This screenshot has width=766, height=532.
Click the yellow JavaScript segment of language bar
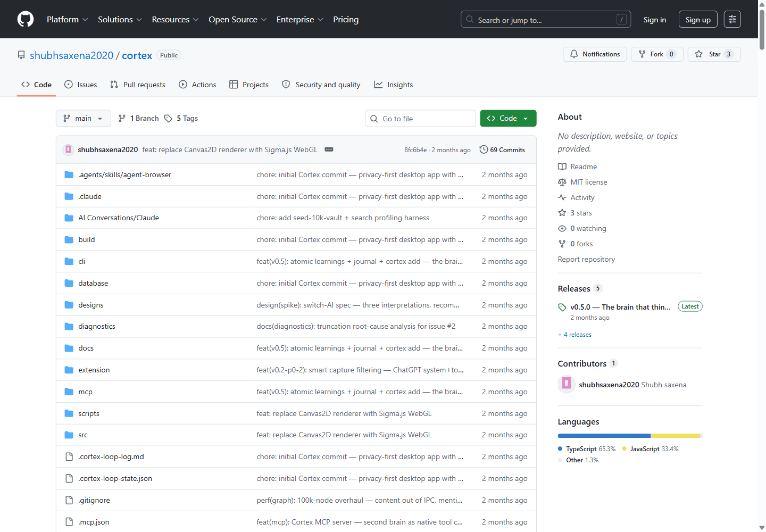point(676,436)
